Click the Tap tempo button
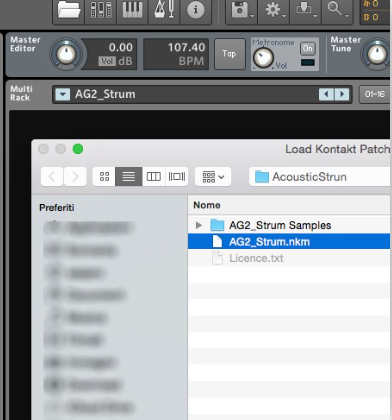The image size is (392, 420). pyautogui.click(x=229, y=54)
